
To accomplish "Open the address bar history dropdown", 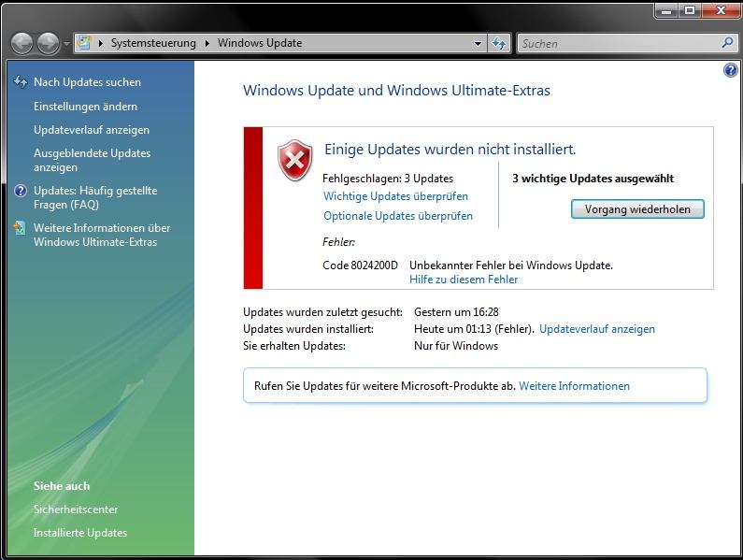I will 478,44.
